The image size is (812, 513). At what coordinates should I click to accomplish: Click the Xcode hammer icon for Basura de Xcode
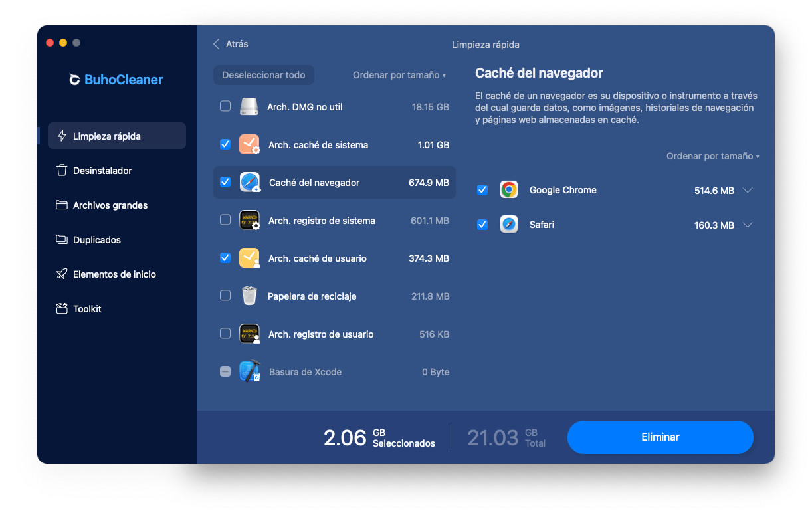coord(249,371)
